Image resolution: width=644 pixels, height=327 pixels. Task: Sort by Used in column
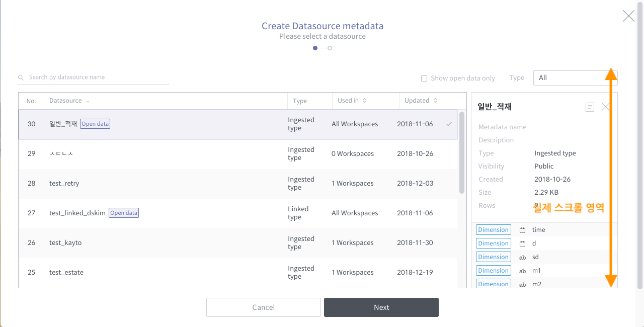[x=352, y=101]
